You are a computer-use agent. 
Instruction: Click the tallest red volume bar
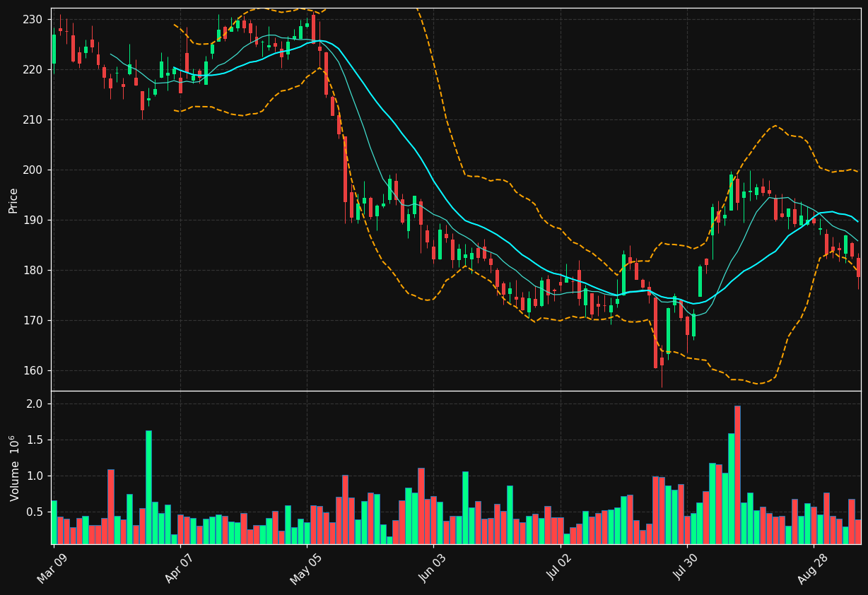point(737,475)
